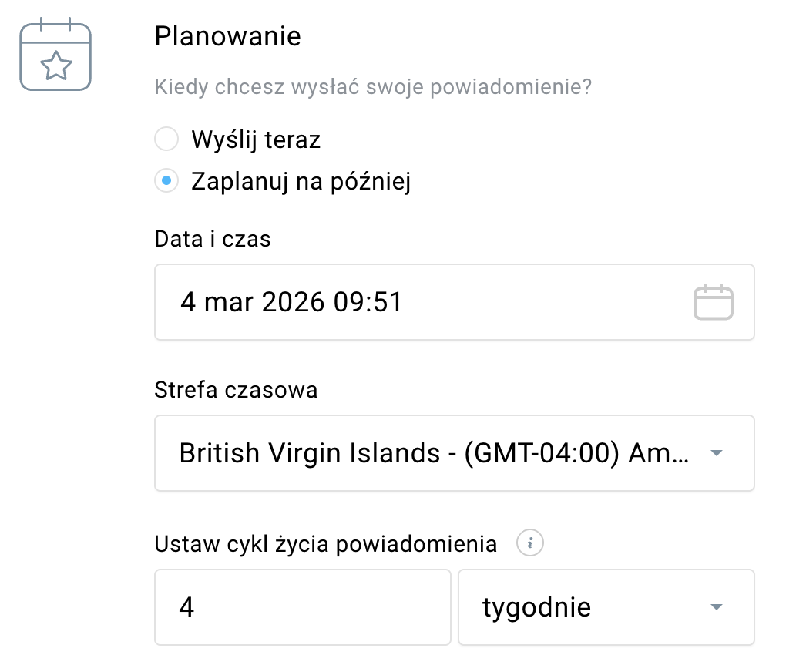The width and height of the screenshot is (786, 672).
Task: Click the Planowanie heading
Action: [x=227, y=35]
